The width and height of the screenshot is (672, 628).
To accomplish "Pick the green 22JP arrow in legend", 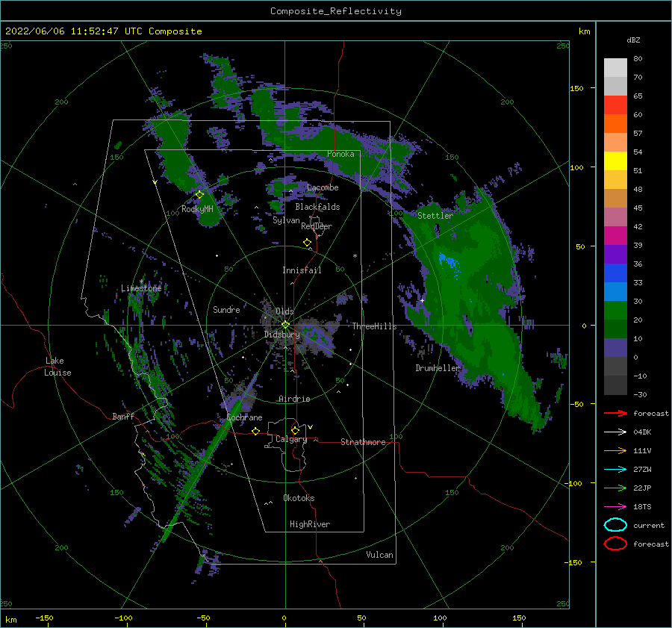I will pos(615,488).
